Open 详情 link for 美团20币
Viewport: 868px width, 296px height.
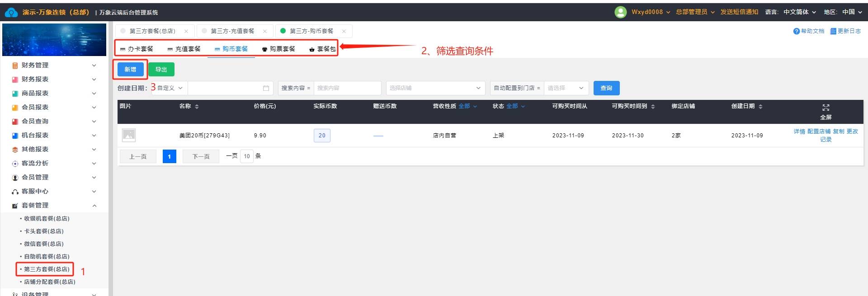pos(799,132)
